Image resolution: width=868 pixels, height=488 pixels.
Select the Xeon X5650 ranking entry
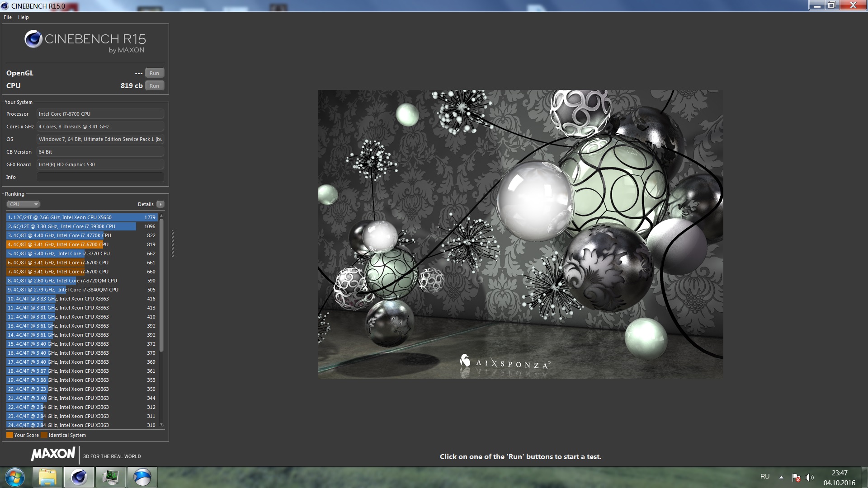click(81, 217)
